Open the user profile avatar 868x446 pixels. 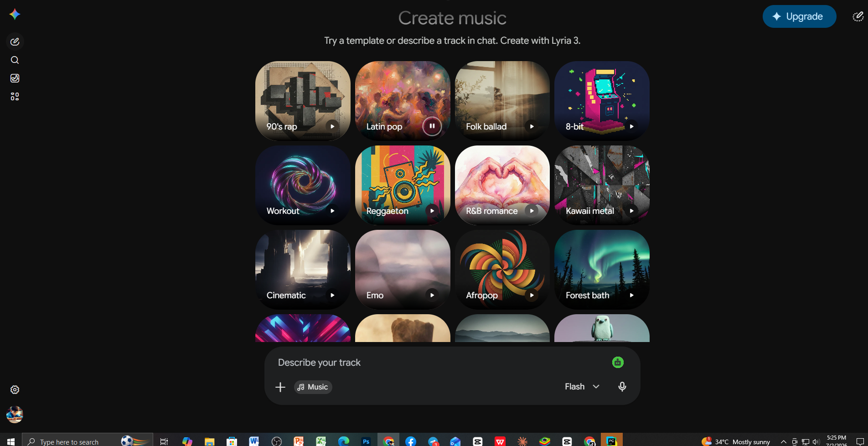click(x=15, y=415)
